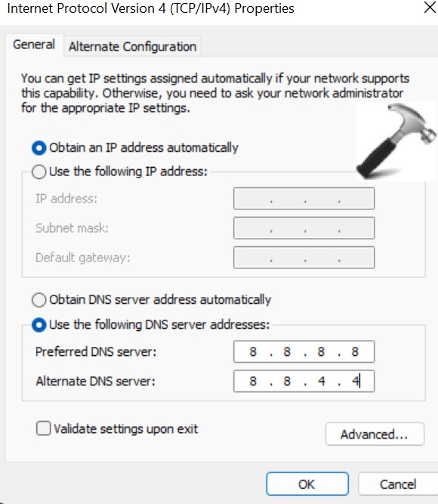Click the disabled IP address field

[304, 199]
